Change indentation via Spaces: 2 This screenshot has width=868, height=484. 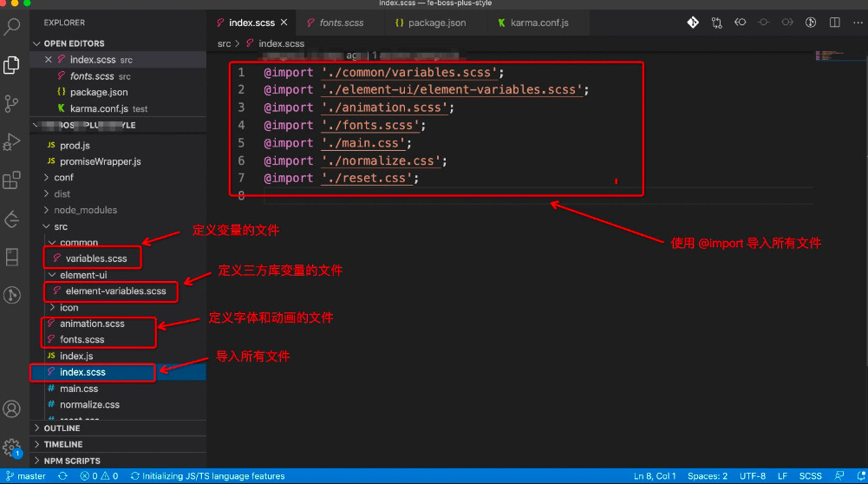(x=708, y=476)
